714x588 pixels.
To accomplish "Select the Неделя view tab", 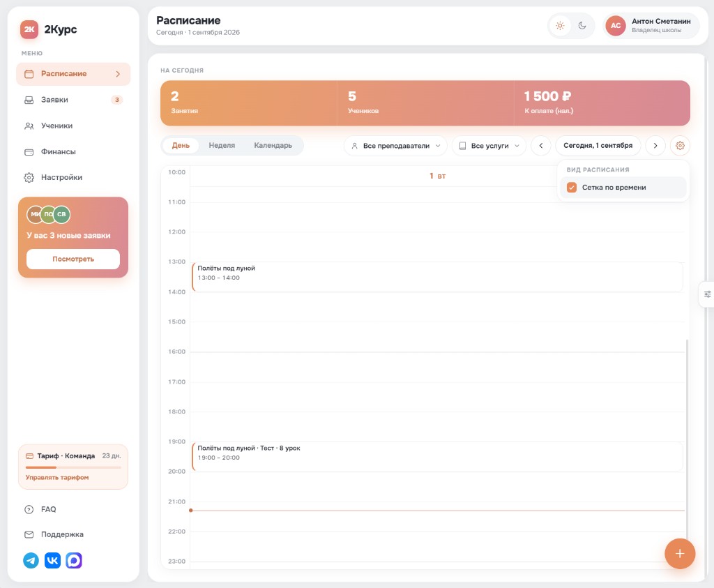I will click(x=222, y=145).
